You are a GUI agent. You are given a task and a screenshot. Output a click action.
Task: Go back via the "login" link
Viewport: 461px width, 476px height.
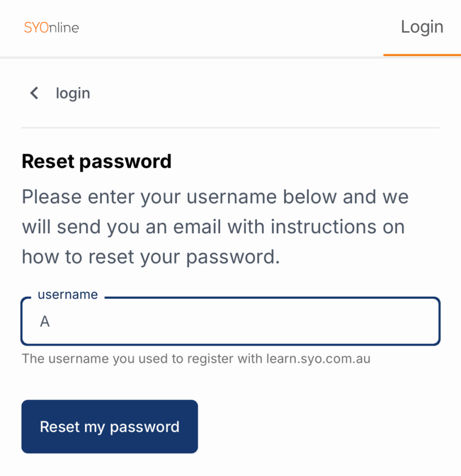pyautogui.click(x=73, y=93)
